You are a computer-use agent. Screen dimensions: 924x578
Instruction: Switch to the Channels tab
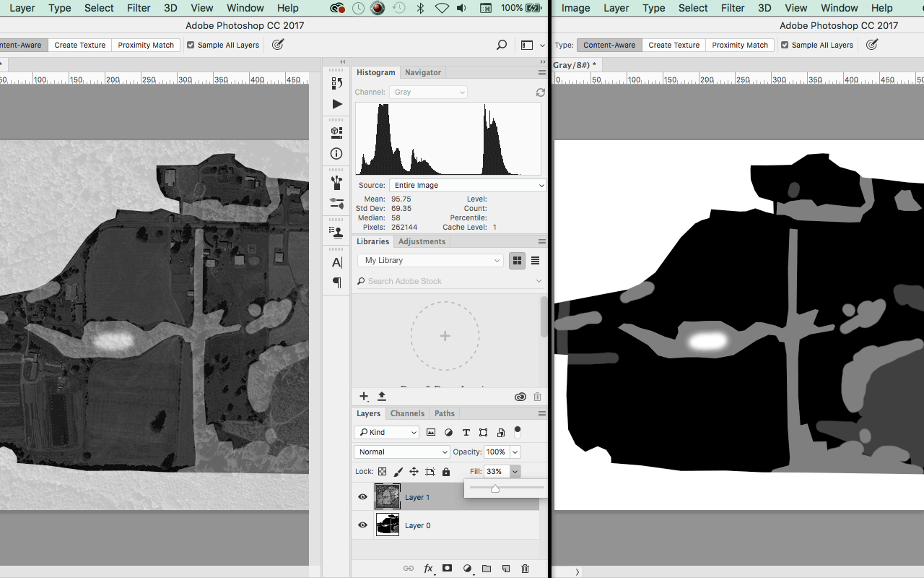407,413
